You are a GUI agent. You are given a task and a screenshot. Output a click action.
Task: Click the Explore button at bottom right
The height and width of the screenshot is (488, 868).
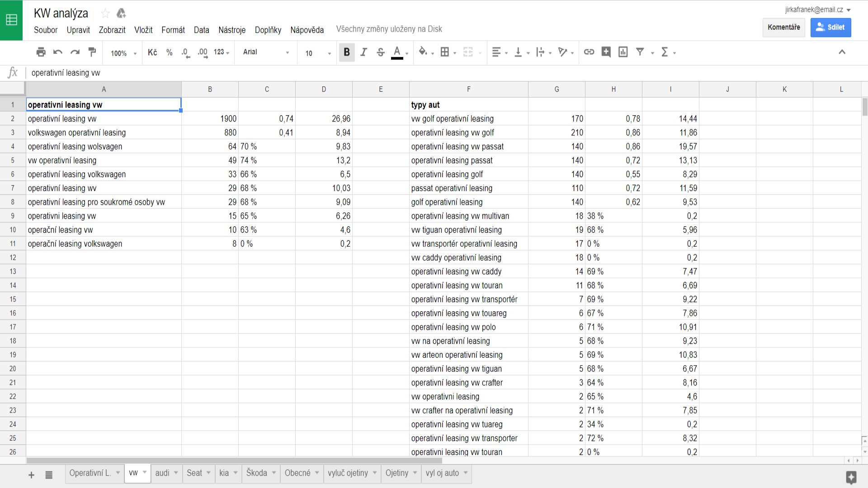(851, 477)
